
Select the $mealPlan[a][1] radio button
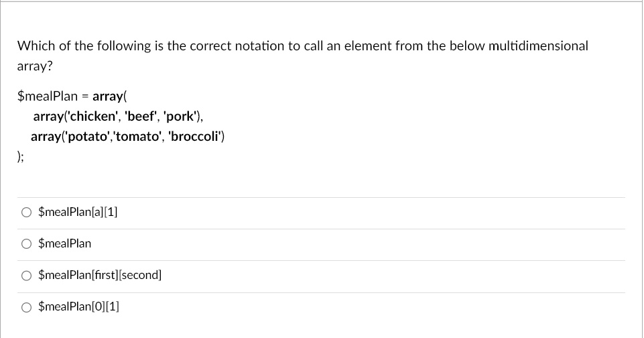pos(26,212)
